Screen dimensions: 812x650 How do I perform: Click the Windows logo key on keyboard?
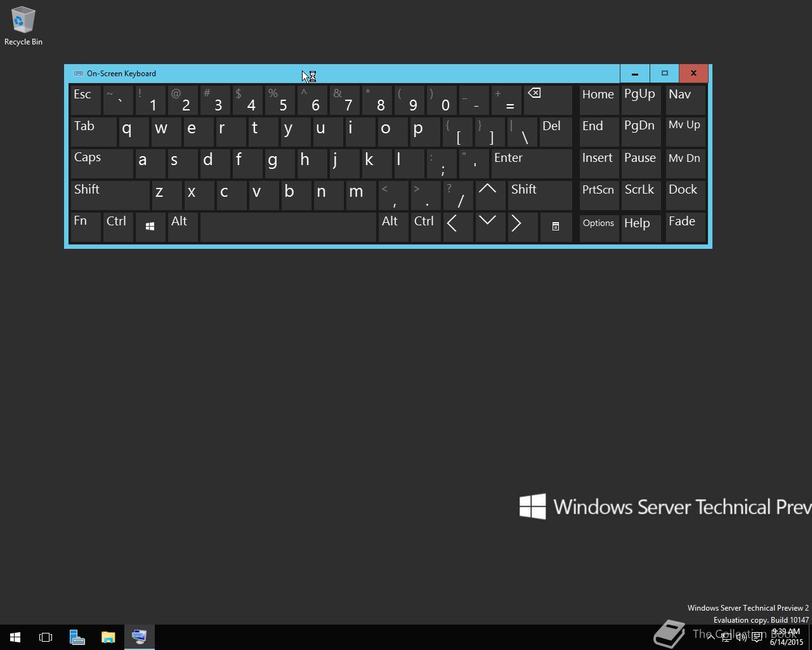(150, 227)
